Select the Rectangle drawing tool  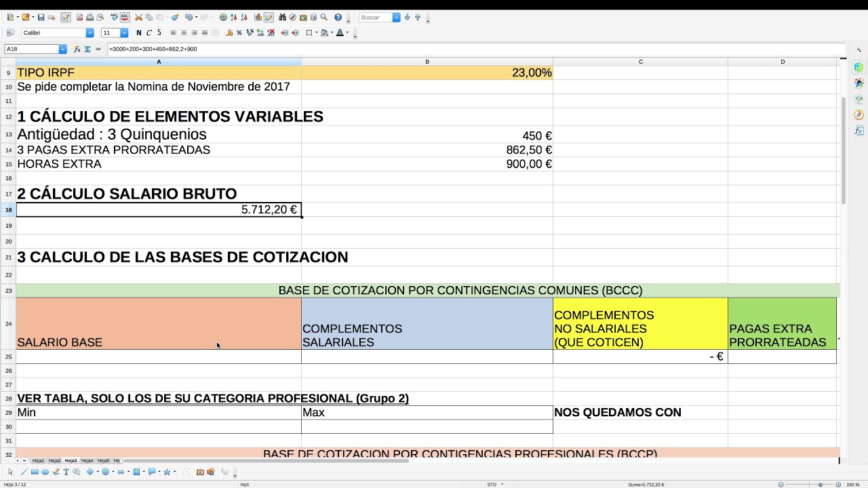tap(35, 472)
